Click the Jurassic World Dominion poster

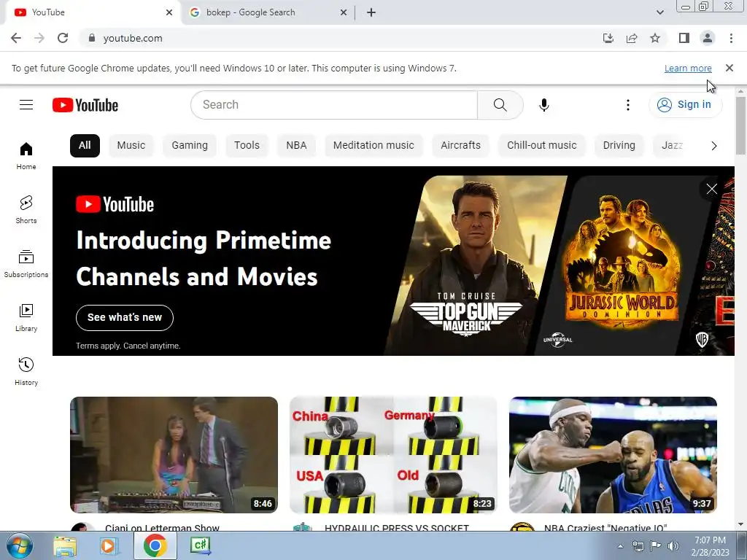(622, 265)
